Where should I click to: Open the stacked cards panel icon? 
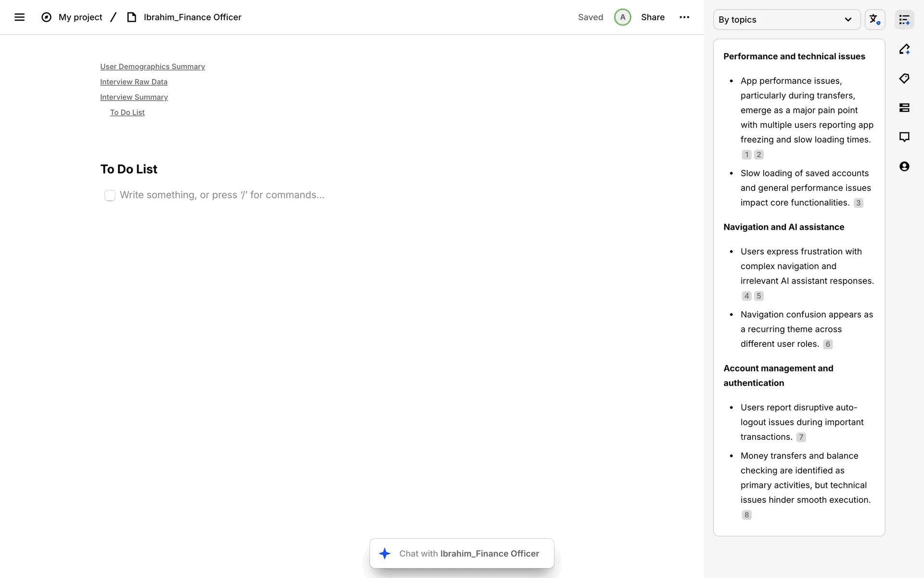pos(904,108)
